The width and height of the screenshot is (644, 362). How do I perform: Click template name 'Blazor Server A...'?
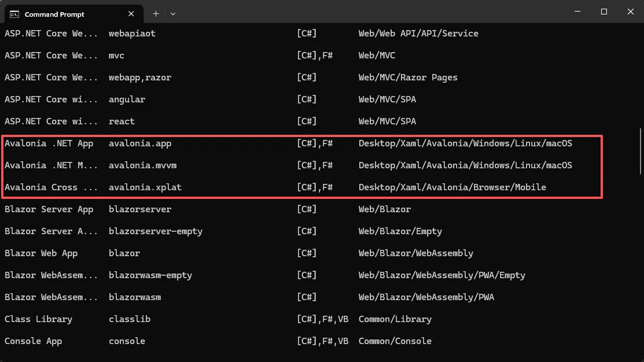[x=51, y=231]
